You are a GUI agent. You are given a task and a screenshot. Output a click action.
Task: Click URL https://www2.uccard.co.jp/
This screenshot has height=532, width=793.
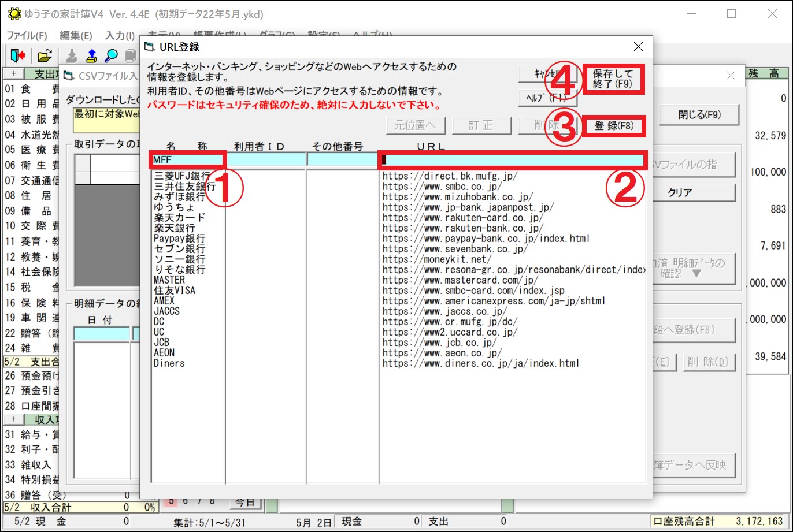coord(450,332)
